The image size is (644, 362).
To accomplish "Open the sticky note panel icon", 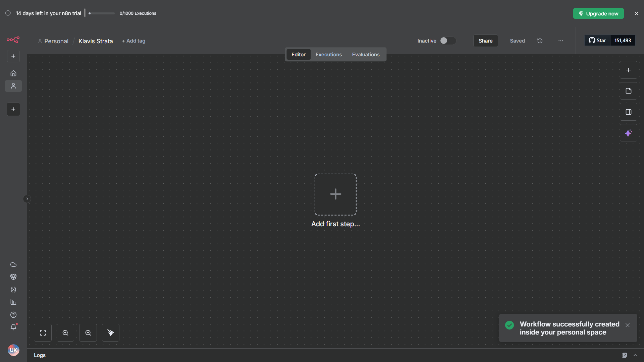I will point(629,90).
